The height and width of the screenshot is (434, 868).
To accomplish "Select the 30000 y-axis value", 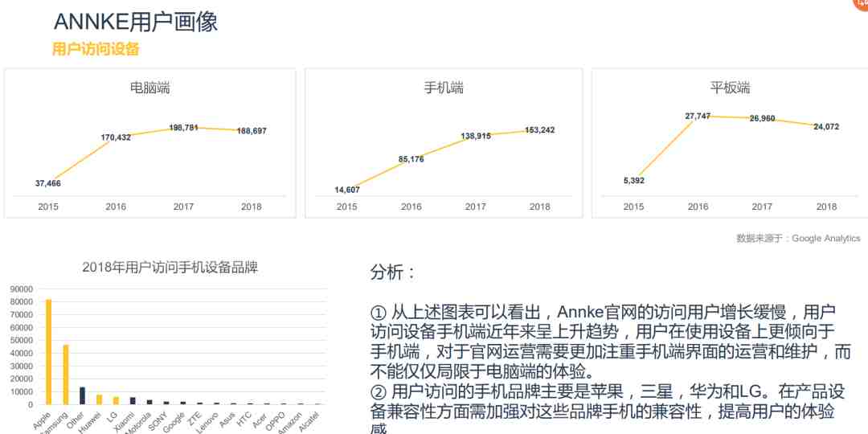I will coord(23,366).
